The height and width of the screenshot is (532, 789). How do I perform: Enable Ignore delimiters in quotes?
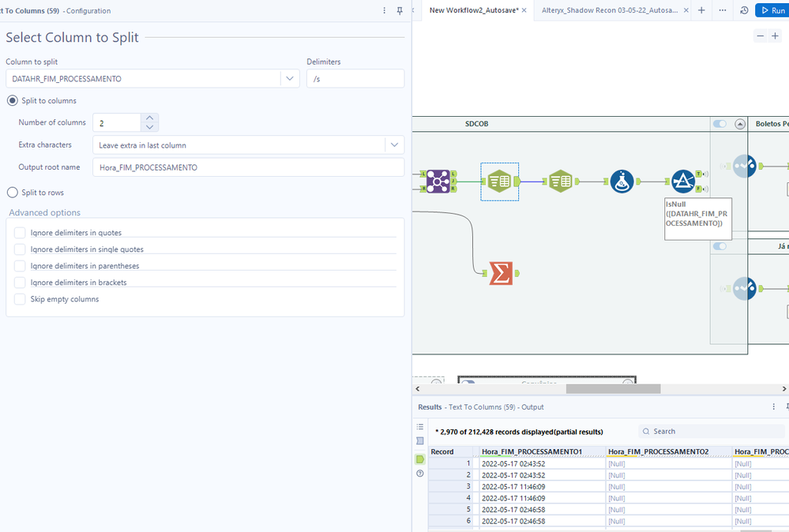(20, 232)
